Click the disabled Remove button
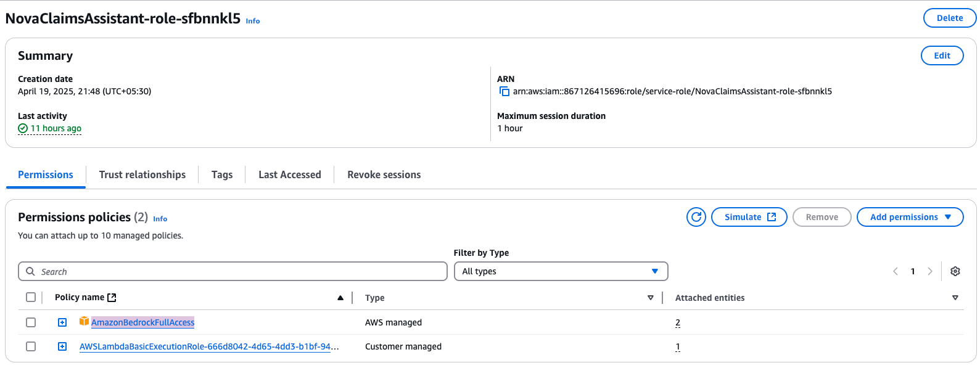Screen dimensions: 980x368 pyautogui.click(x=822, y=217)
